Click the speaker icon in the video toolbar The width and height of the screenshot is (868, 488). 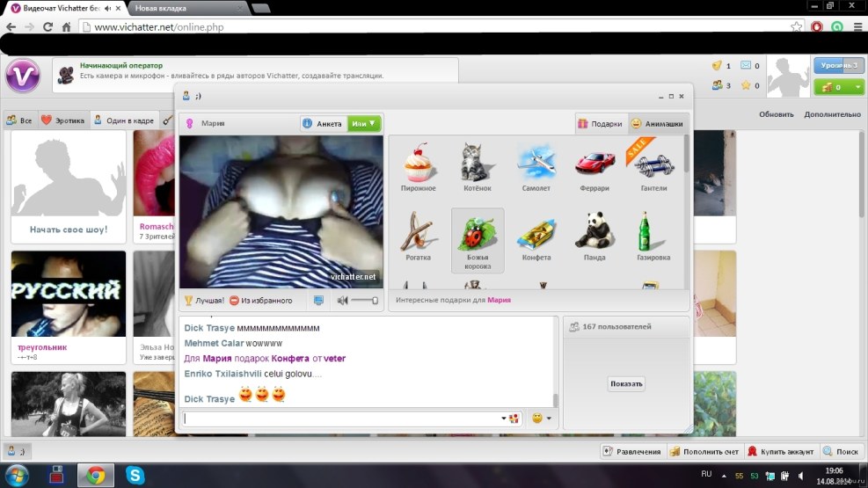342,301
